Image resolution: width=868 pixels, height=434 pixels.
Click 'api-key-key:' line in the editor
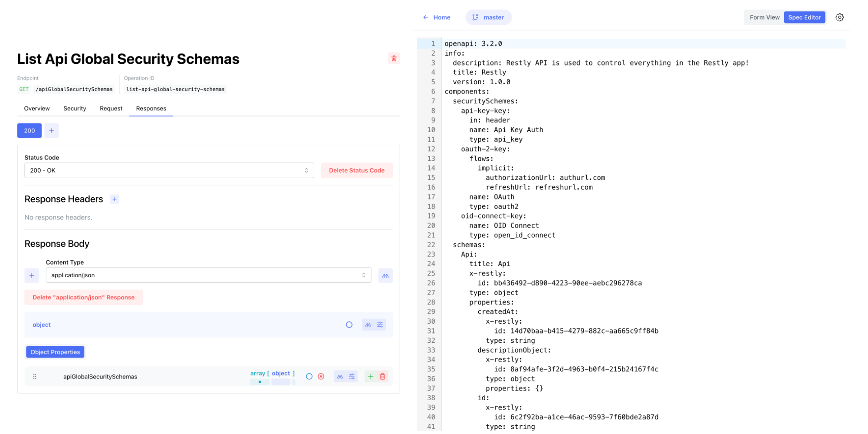(x=486, y=110)
